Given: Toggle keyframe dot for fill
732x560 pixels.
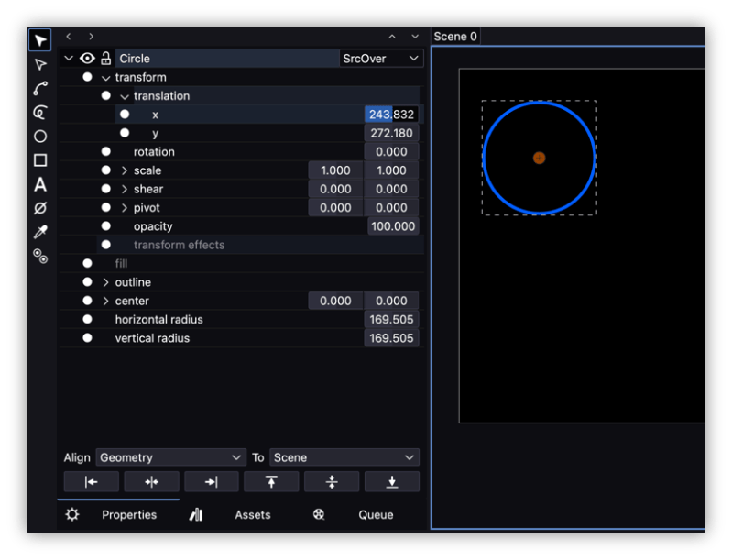Looking at the screenshot, I should point(87,263).
